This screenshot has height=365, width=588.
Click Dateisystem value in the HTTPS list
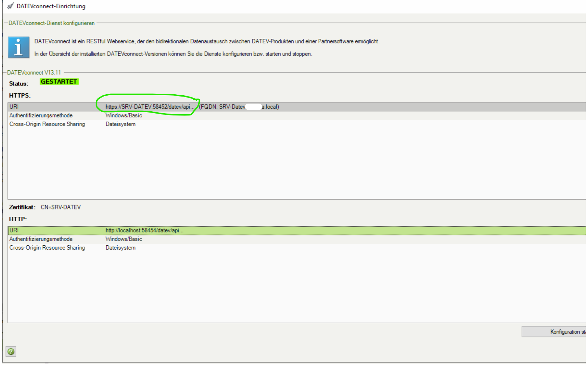tap(121, 124)
